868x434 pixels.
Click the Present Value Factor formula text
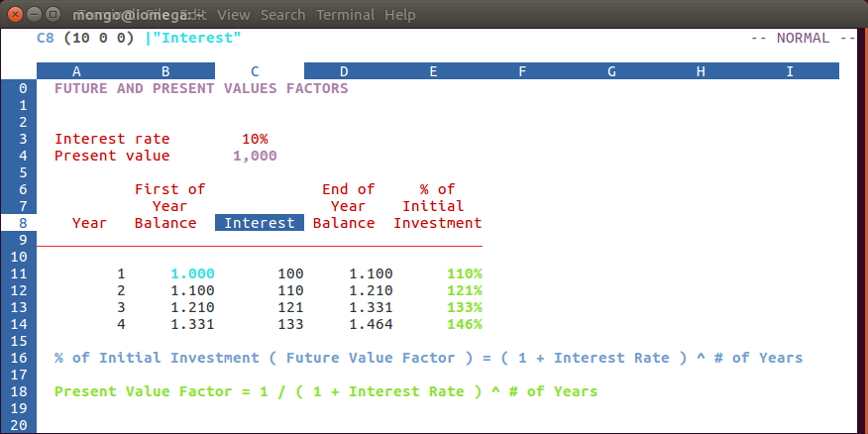click(326, 392)
